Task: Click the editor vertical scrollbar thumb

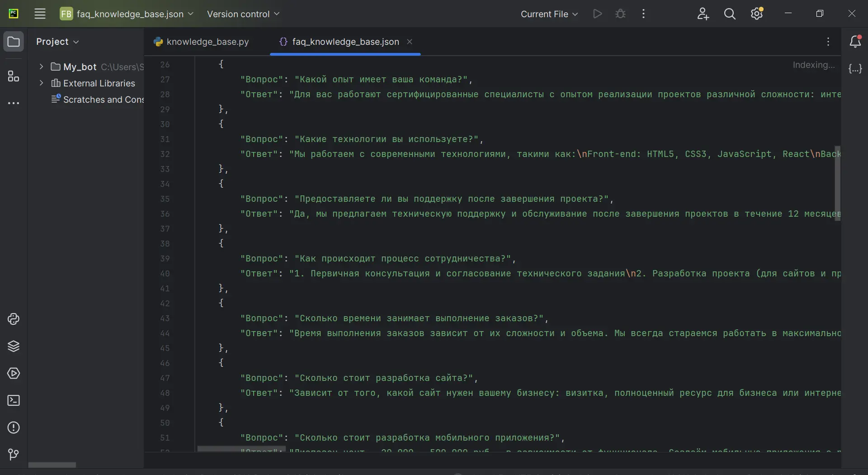Action: [837, 183]
